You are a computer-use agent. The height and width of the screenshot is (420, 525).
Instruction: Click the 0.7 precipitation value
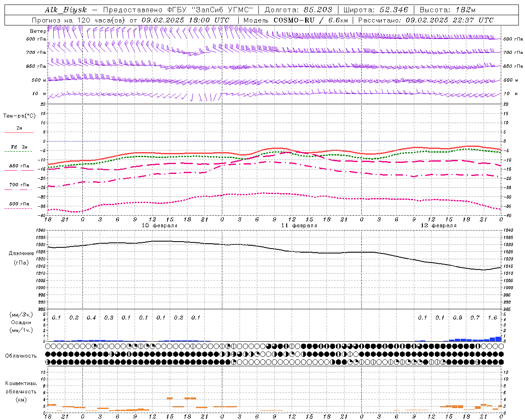tap(475, 317)
